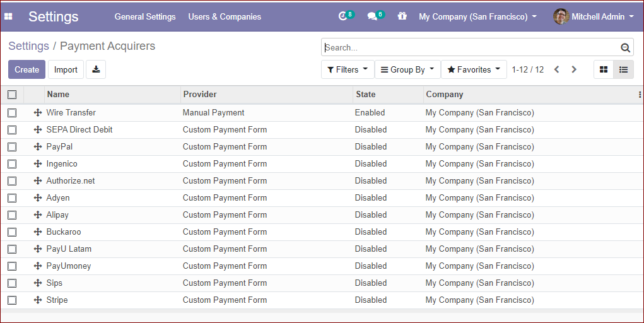The image size is (644, 323).
Task: Click Disabled state in Stripe row
Action: [x=371, y=300]
